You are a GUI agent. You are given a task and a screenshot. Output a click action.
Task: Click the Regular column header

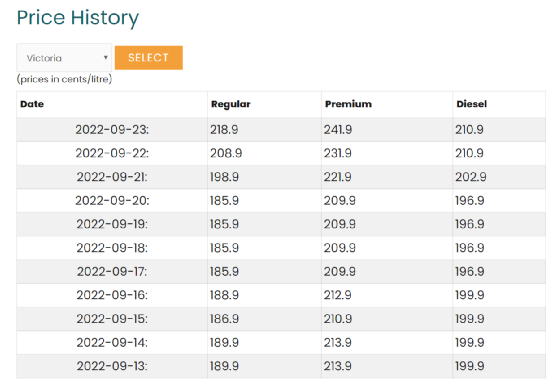click(231, 104)
